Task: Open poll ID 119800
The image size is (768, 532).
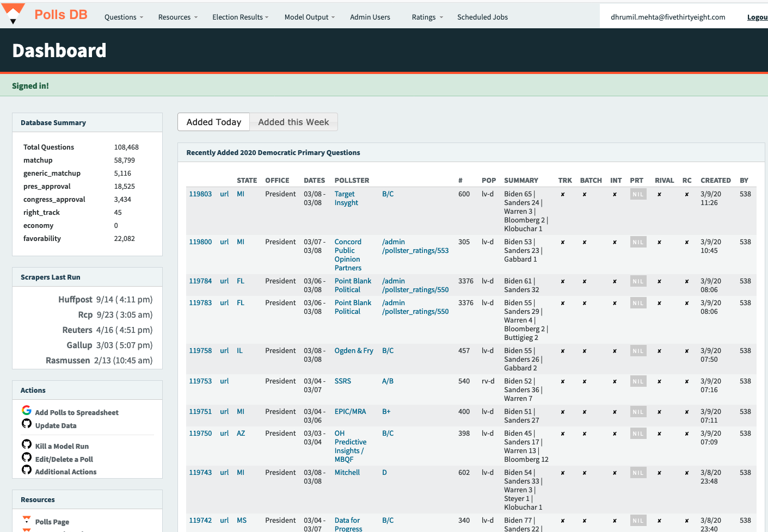Action: tap(200, 242)
